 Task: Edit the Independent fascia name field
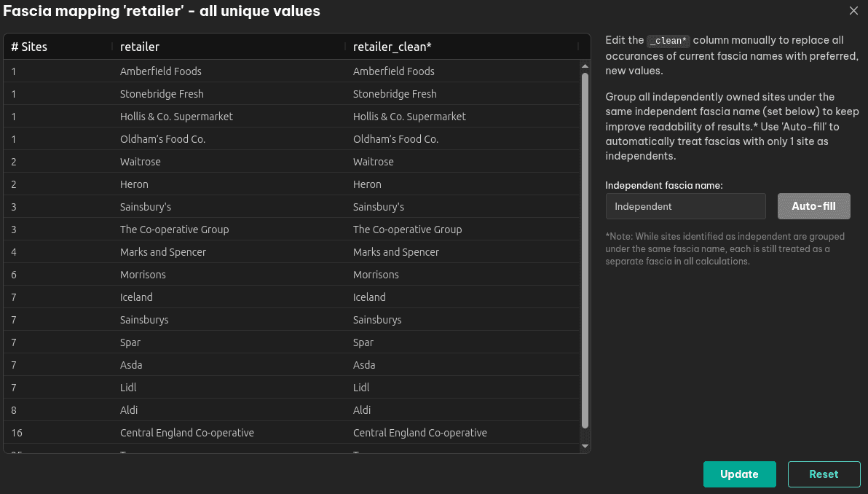point(685,206)
